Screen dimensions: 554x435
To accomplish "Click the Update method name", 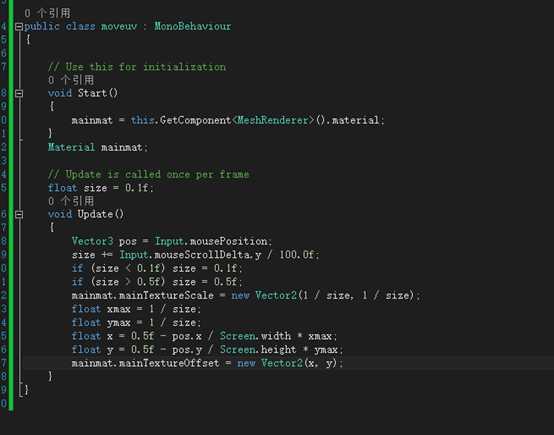I will 95,214.
